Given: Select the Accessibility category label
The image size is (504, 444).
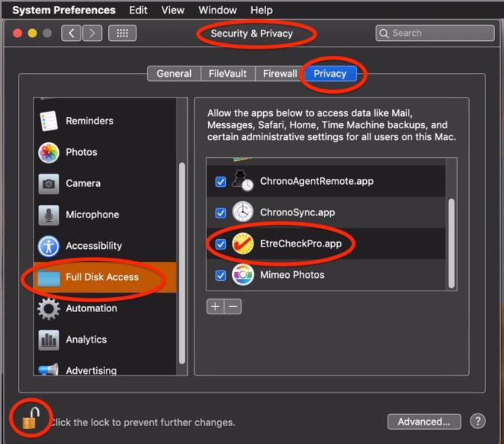Looking at the screenshot, I should pyautogui.click(x=94, y=246).
